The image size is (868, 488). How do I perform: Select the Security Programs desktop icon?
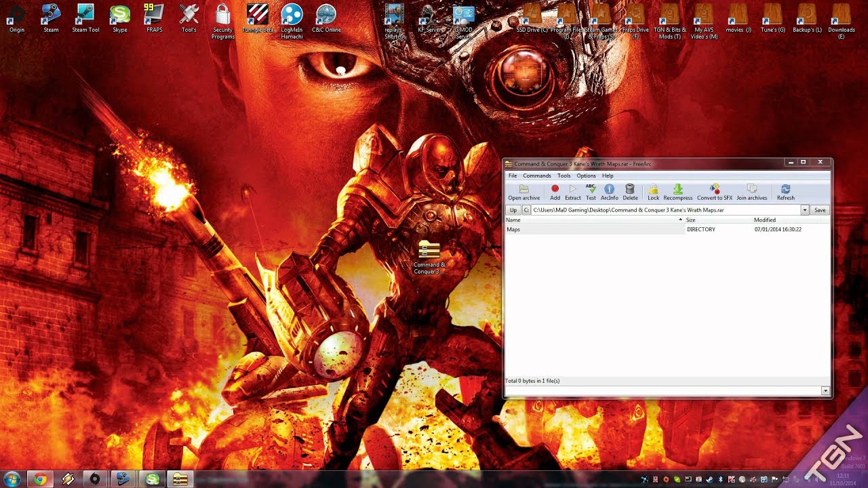click(x=222, y=22)
